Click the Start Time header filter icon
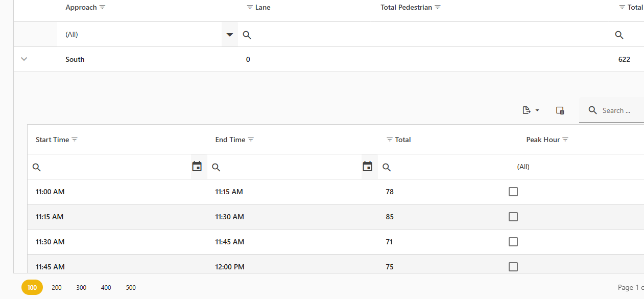 [75, 140]
